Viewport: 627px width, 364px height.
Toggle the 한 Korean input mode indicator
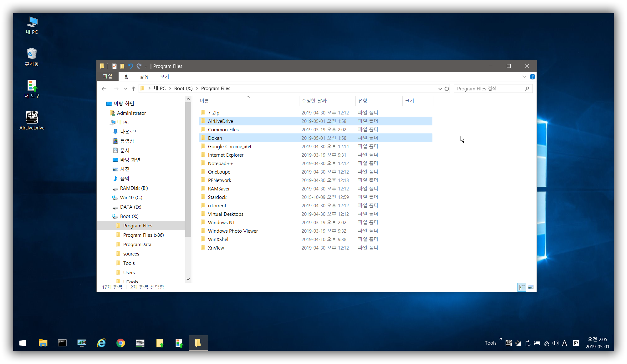576,343
